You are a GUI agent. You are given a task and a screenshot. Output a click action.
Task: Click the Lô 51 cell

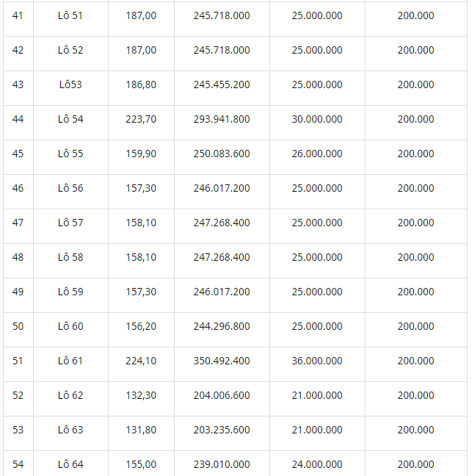click(x=70, y=15)
